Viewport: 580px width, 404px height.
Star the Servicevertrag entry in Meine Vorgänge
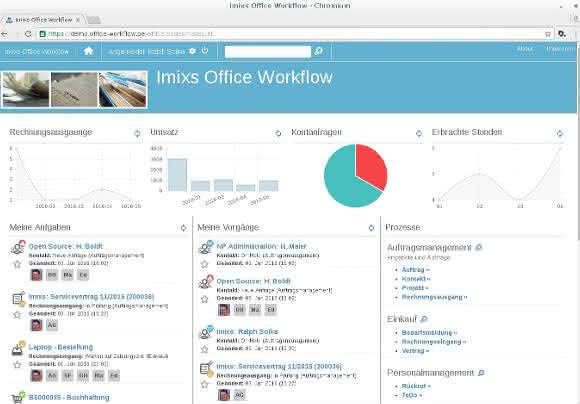pos(205,384)
